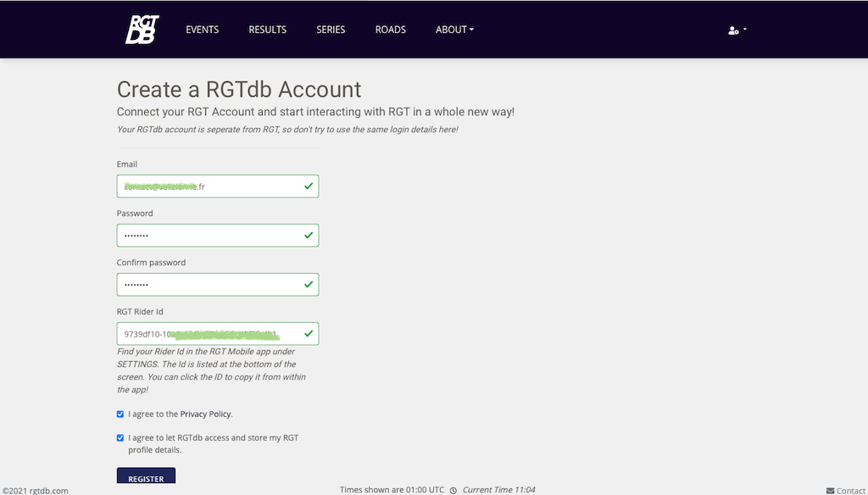Open the RESULTS menu item
Image resolution: width=868 pixels, height=495 pixels.
[x=267, y=30]
